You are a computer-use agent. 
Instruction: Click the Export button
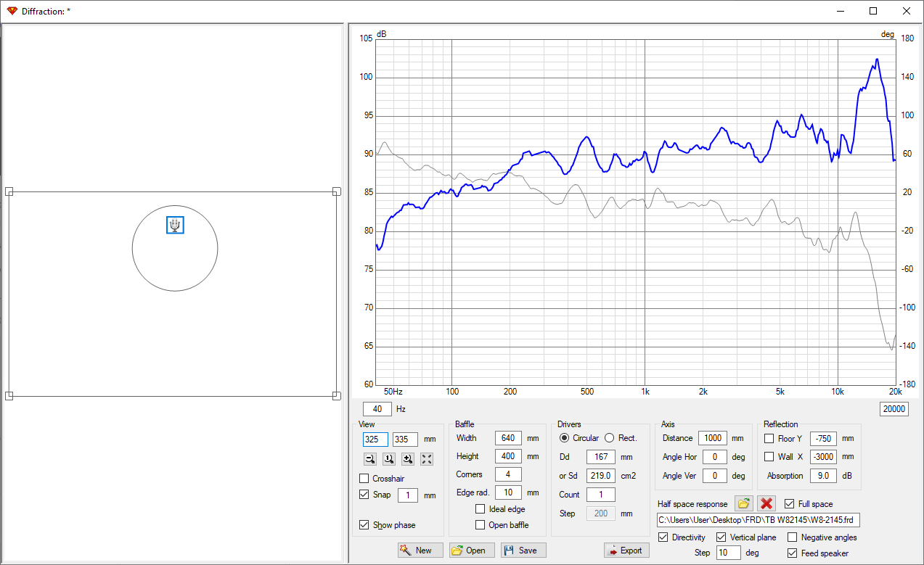click(x=626, y=550)
